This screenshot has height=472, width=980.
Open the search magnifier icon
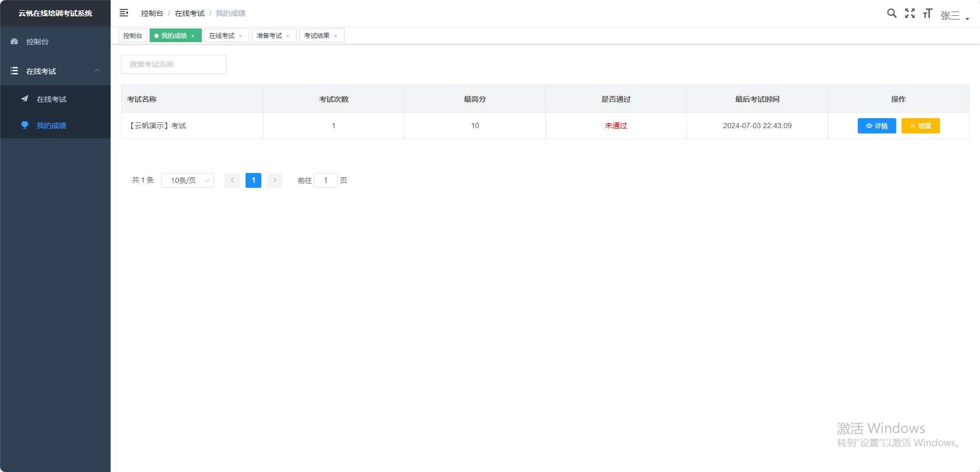coord(891,13)
